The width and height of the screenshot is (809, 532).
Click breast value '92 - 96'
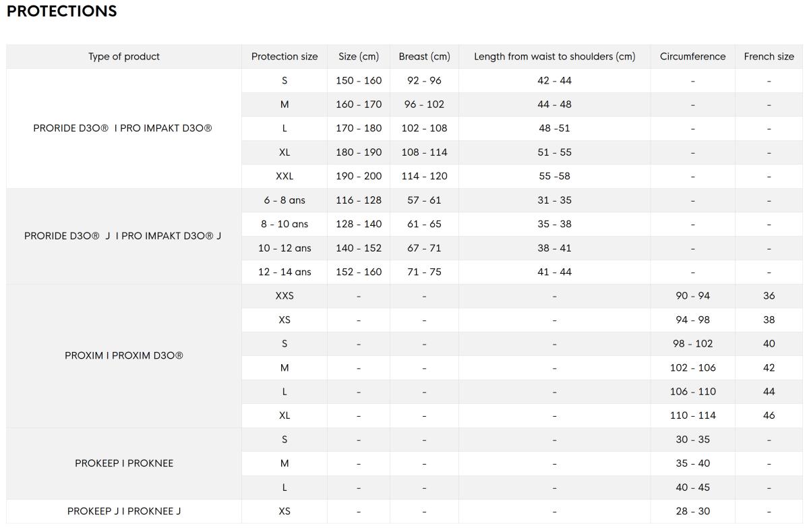pos(424,80)
